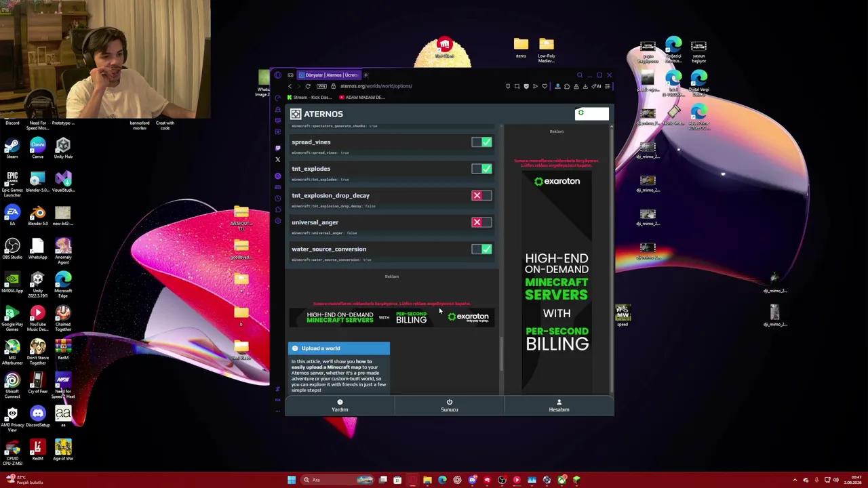Select the WhatsApp desktop shortcut
The height and width of the screenshot is (488, 868).
click(x=37, y=249)
